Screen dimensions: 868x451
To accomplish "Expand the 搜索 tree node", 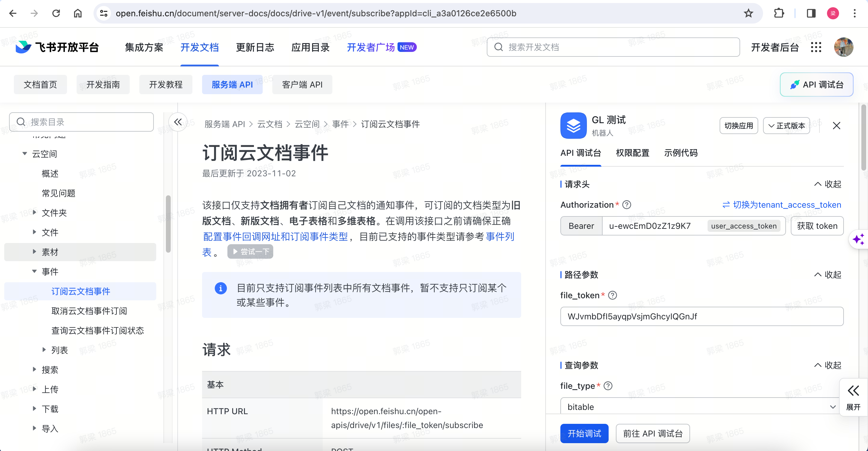I will (x=34, y=369).
